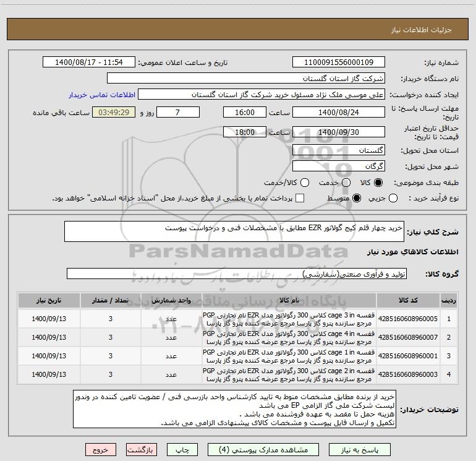The image size is (476, 461).
Task: Choose the جزیی purchase type radio
Action: (x=393, y=198)
